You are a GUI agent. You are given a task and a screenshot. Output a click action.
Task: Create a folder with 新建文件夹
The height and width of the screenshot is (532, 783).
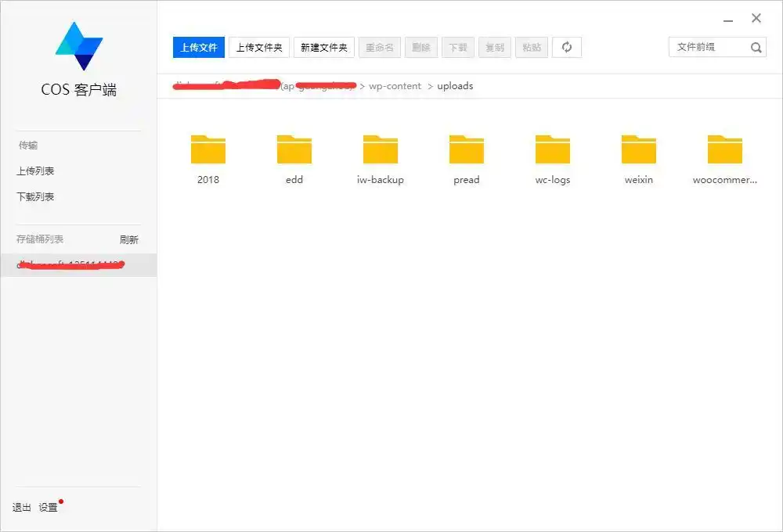(x=324, y=47)
